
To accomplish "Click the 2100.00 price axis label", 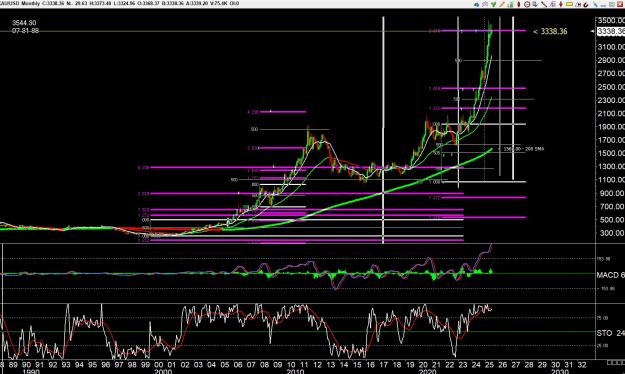I will (x=611, y=114).
